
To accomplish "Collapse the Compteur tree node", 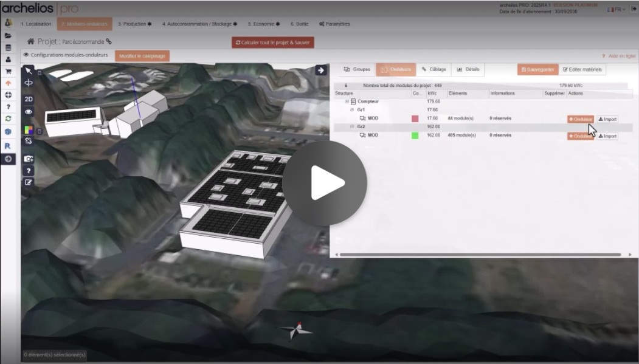I will click(347, 101).
